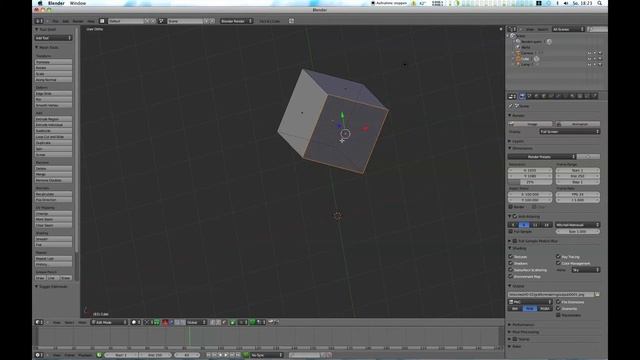Open viewport shading selector in 3D header
This screenshot has width=640, height=360.
tap(136, 322)
